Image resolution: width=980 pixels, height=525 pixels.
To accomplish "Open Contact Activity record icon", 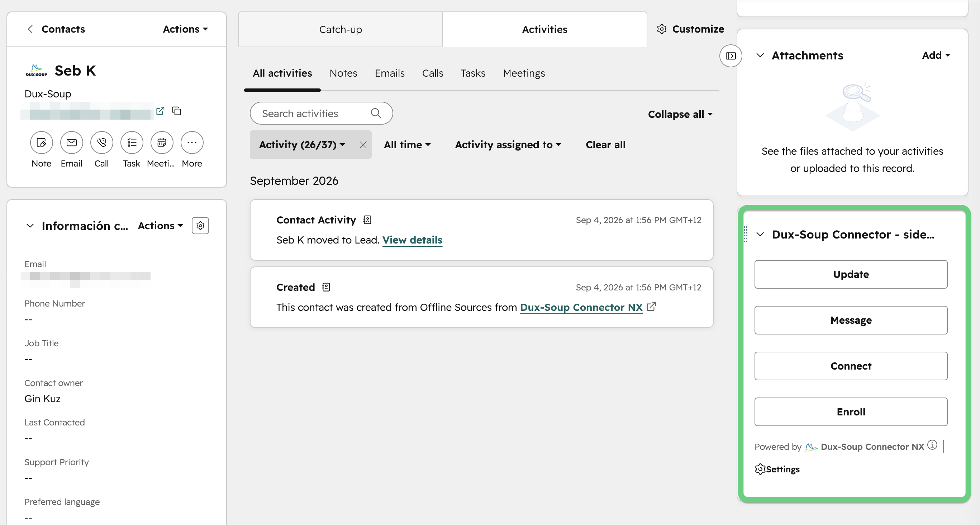I will 367,220.
